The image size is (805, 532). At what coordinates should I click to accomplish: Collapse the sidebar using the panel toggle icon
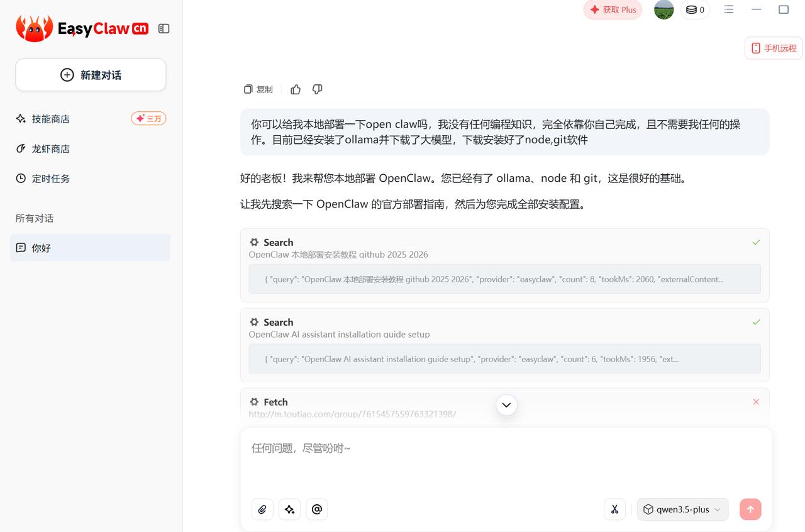tap(164, 28)
